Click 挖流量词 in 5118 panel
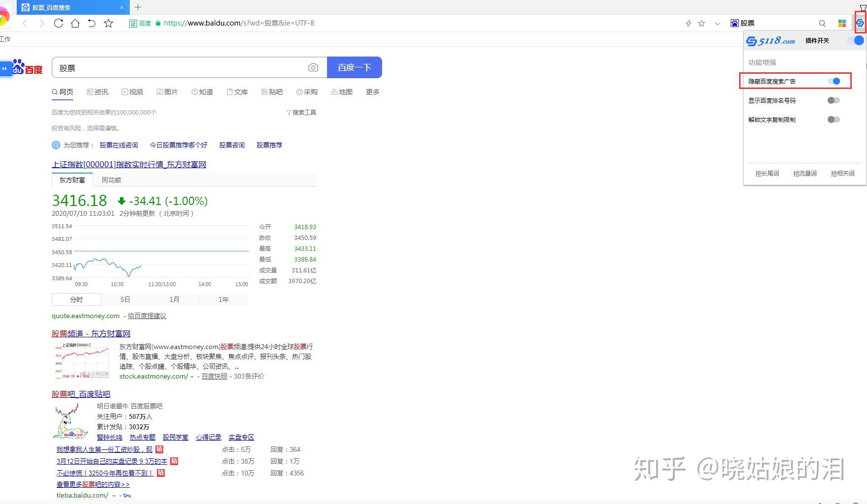 805,174
